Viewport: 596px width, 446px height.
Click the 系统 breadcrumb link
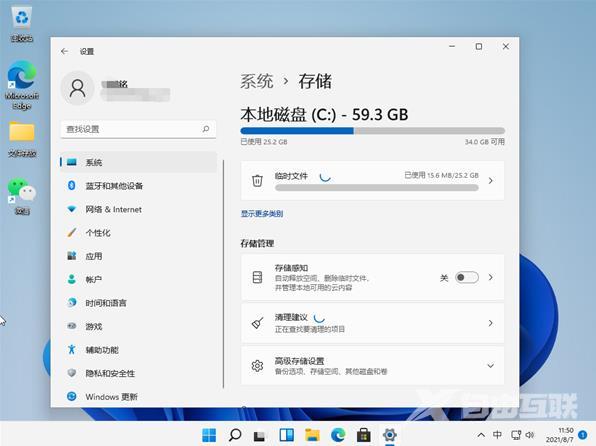(257, 81)
